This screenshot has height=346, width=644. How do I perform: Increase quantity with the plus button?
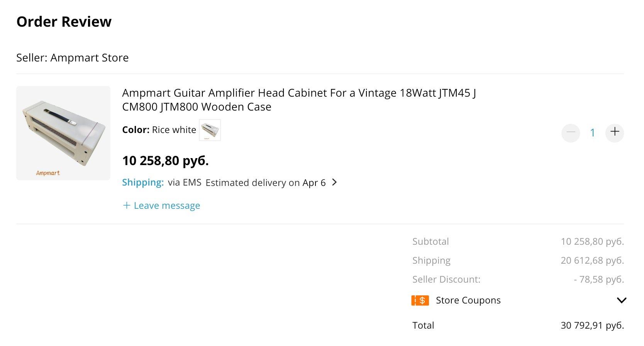coord(615,132)
